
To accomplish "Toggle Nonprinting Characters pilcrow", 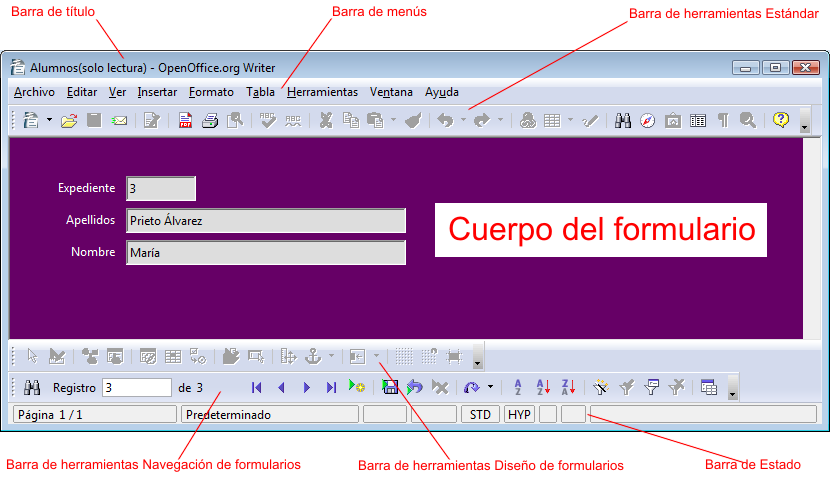I will (x=723, y=121).
